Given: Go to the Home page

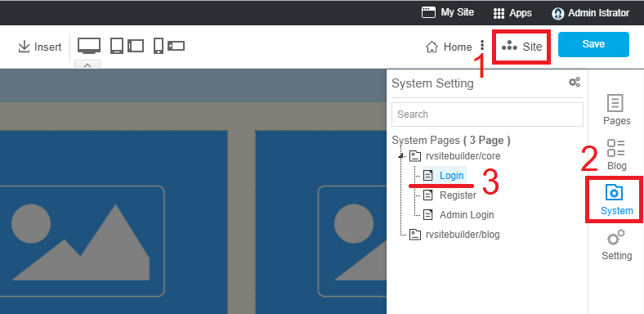Looking at the screenshot, I should (449, 47).
